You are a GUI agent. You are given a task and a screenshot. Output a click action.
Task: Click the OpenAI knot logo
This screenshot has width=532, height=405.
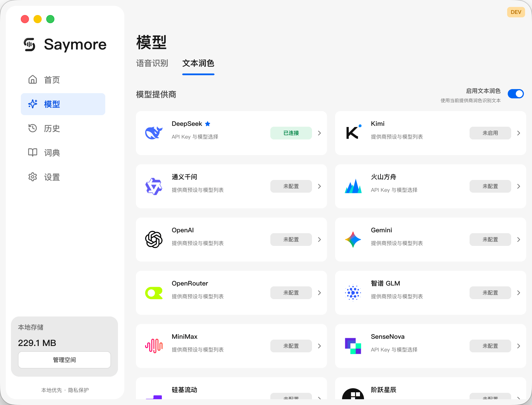154,240
